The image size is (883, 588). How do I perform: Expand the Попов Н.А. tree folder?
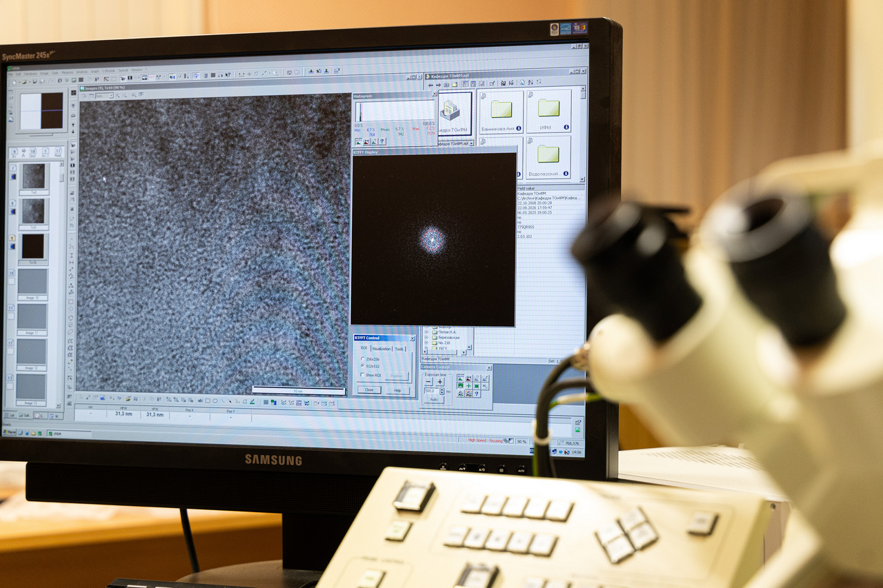[x=427, y=332]
